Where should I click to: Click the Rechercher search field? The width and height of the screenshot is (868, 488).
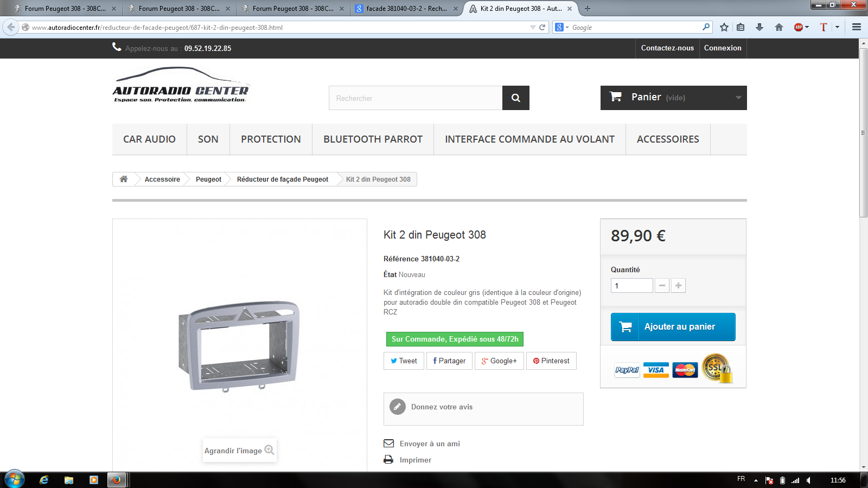415,98
